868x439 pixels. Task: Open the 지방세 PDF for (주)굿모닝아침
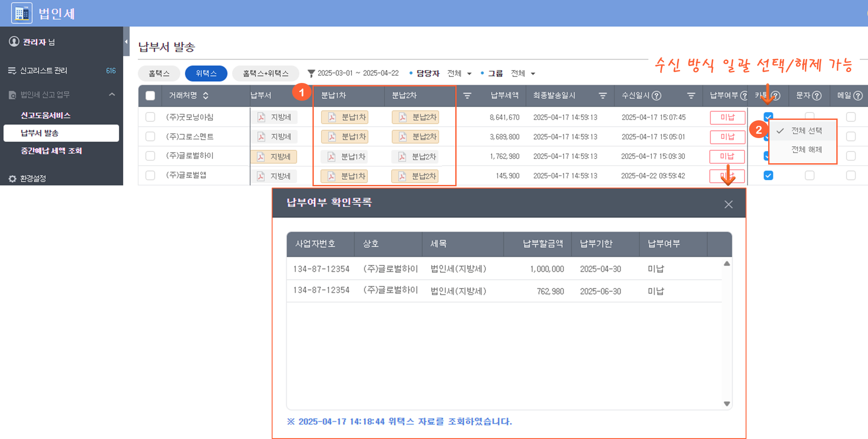click(274, 117)
